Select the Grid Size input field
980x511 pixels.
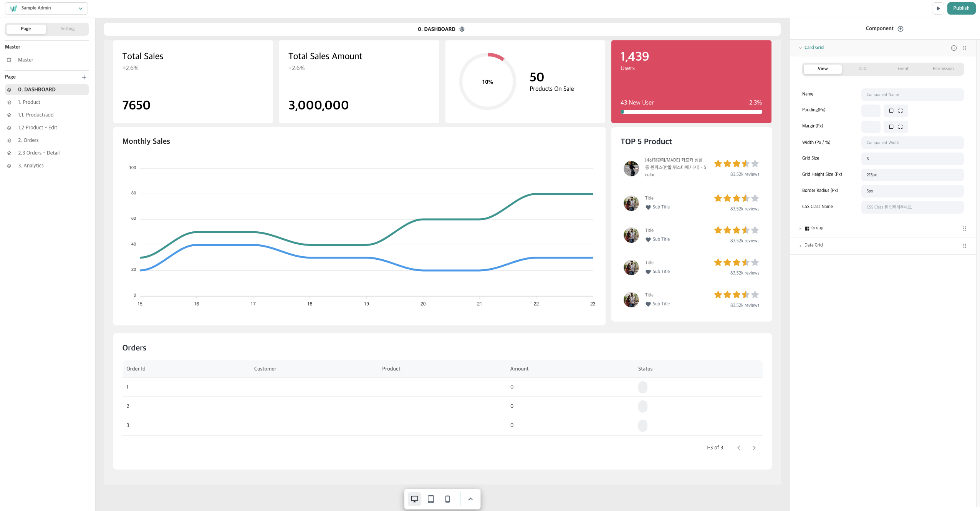point(911,158)
